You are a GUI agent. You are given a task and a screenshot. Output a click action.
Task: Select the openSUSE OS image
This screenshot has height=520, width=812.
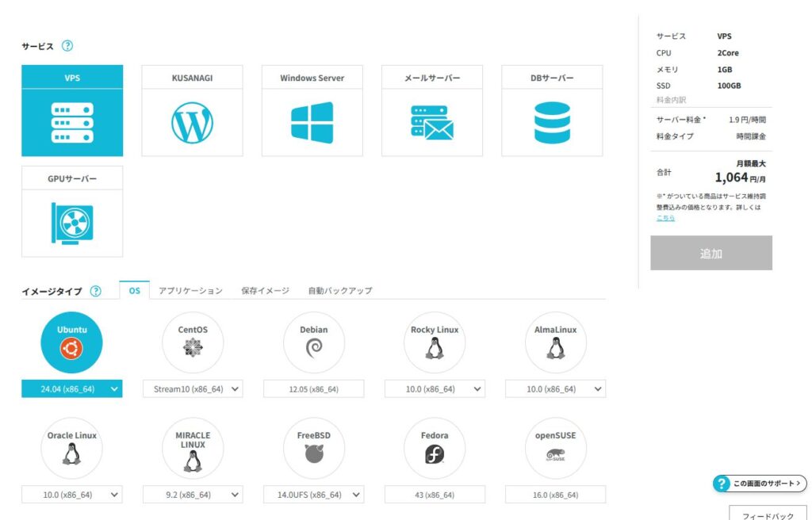pyautogui.click(x=556, y=448)
